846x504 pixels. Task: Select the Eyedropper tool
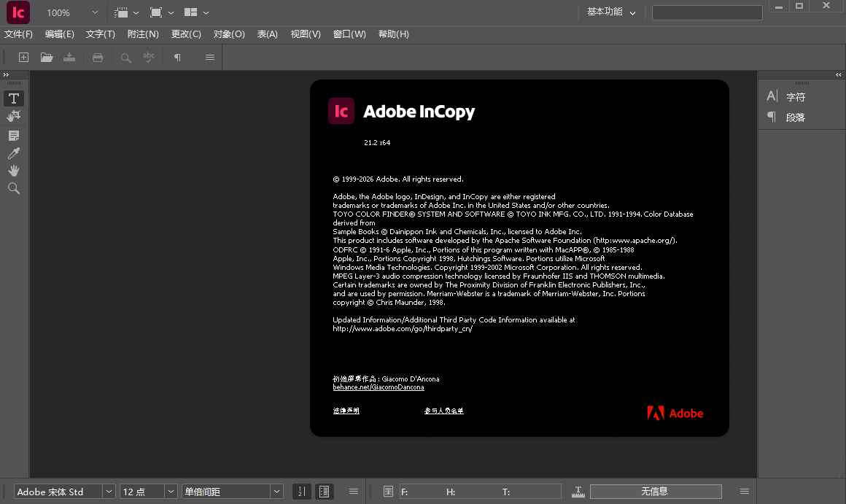click(13, 153)
